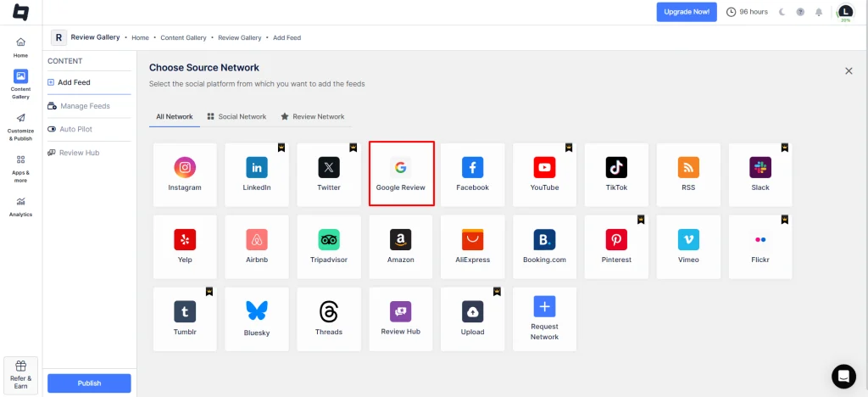Open the Auto Pilot toggle option

coord(75,129)
